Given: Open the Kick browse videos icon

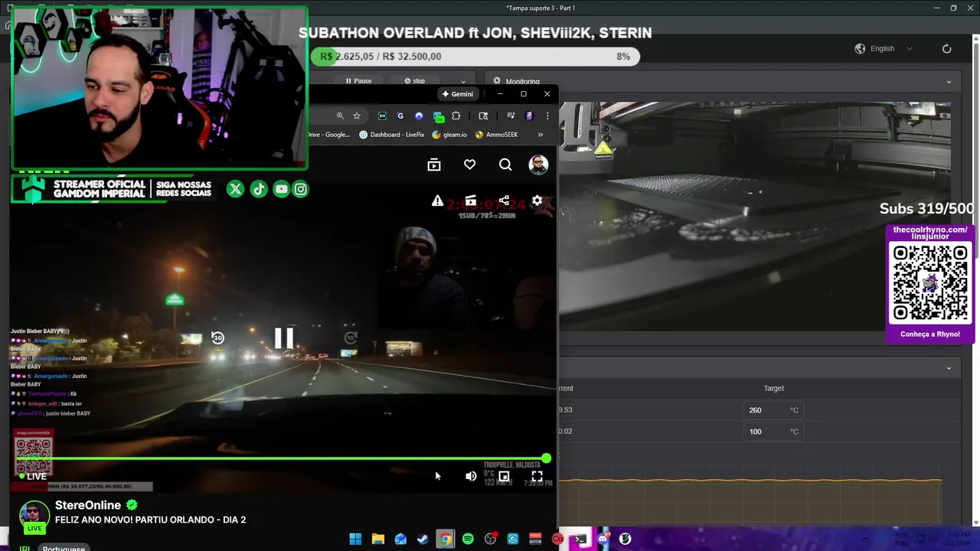Looking at the screenshot, I should pos(433,165).
